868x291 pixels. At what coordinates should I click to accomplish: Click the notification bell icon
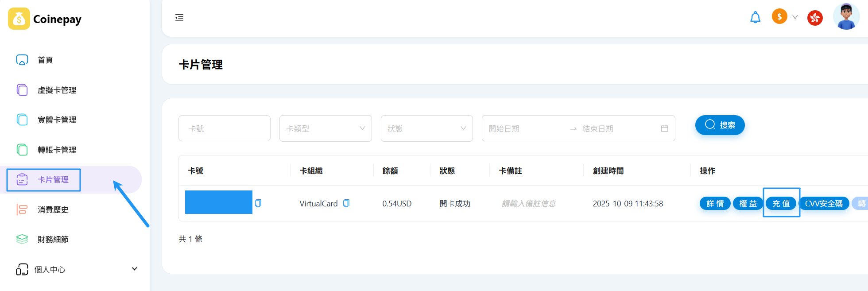755,18
